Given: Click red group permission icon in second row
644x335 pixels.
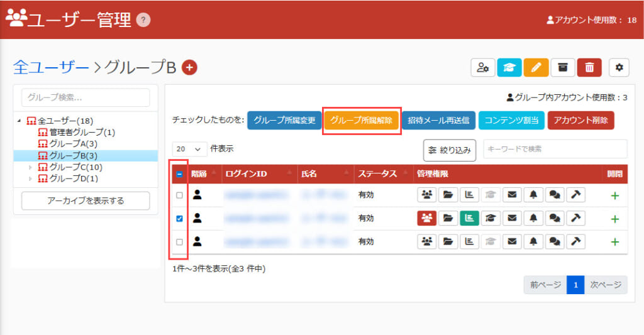Looking at the screenshot, I should pyautogui.click(x=427, y=218).
